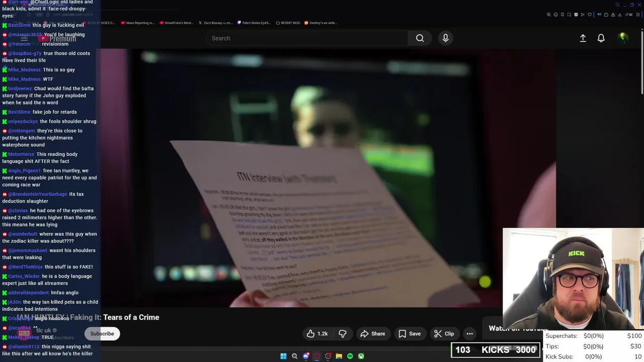Image resolution: width=644 pixels, height=362 pixels.
Task: Click the browser zoom magnifier icon
Action: click(549, 15)
